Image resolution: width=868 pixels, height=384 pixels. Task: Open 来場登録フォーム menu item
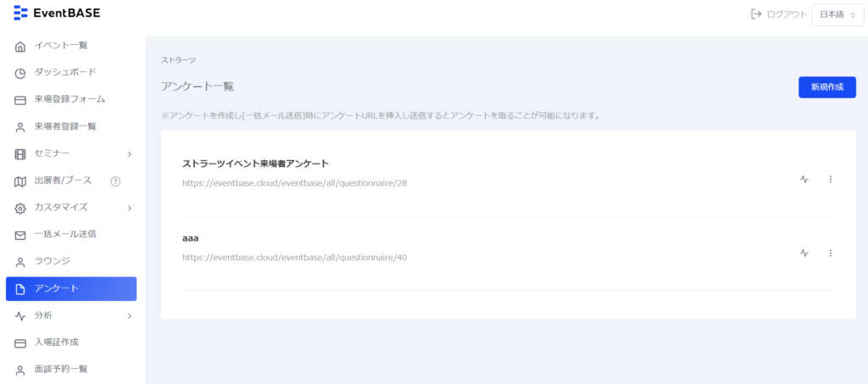[x=71, y=99]
